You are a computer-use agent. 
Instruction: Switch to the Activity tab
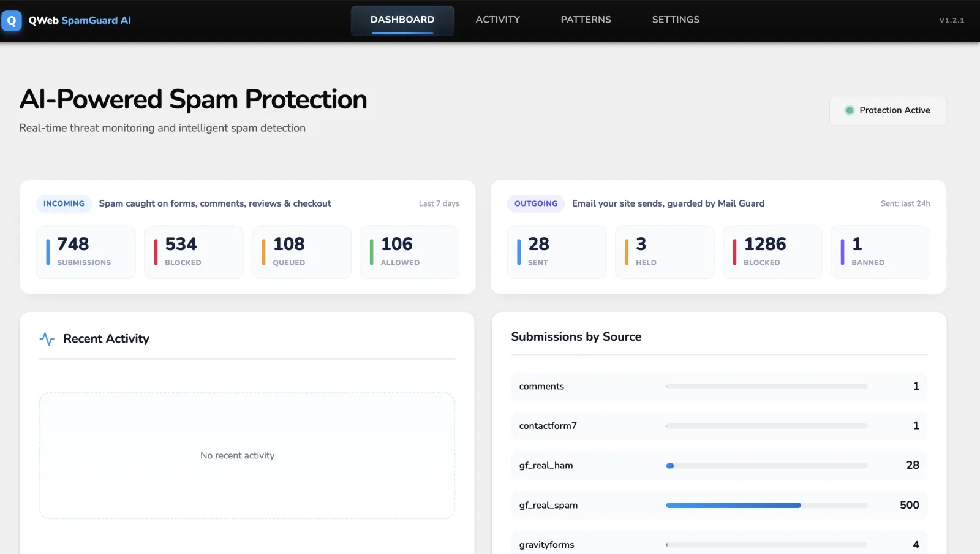(498, 20)
